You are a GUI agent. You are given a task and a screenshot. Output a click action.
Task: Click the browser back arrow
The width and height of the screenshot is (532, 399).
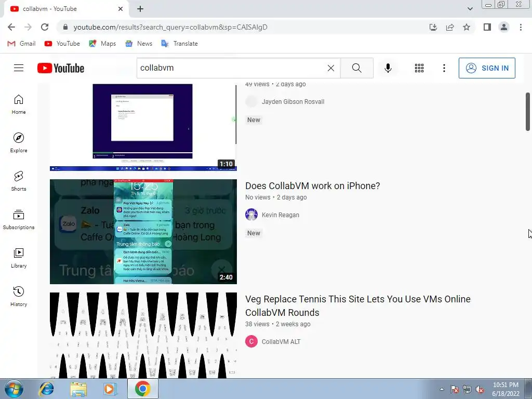(11, 27)
